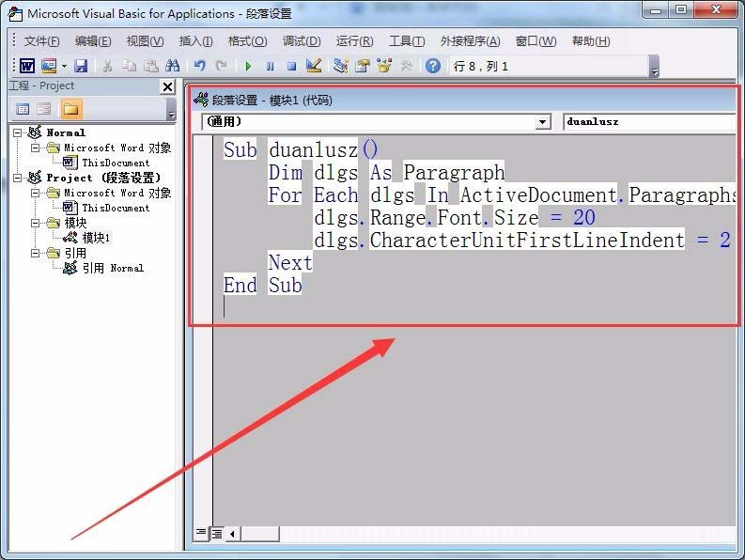
Task: Click on the CharacterUnitFirstLineIndent code line
Action: click(521, 241)
